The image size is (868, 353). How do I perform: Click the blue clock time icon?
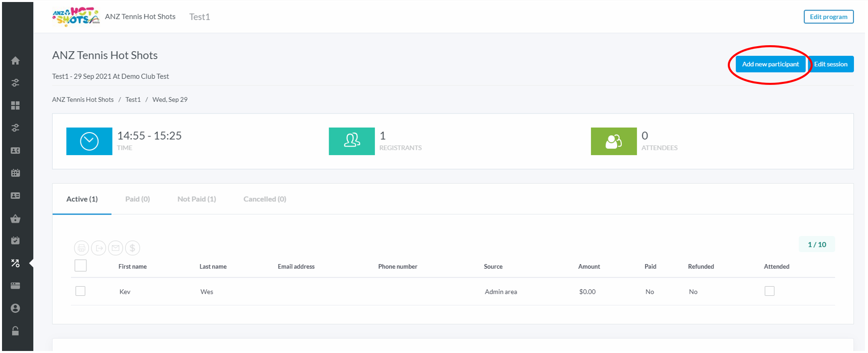click(89, 141)
